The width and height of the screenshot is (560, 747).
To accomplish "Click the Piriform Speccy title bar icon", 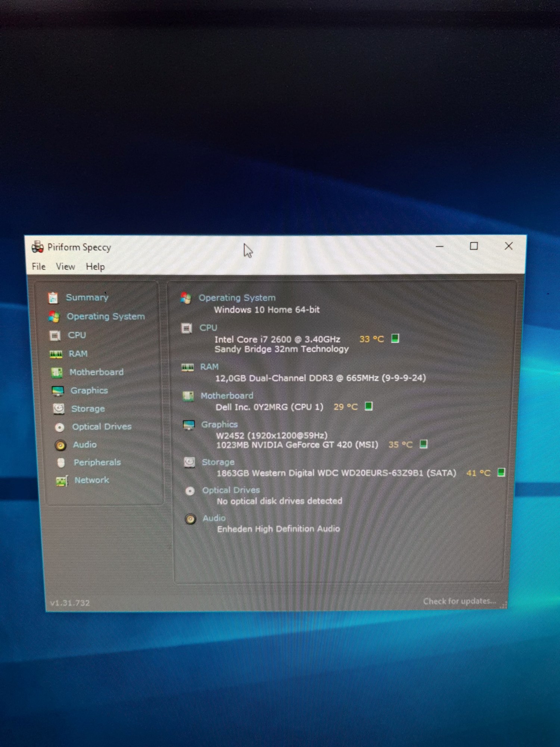I will (x=38, y=247).
